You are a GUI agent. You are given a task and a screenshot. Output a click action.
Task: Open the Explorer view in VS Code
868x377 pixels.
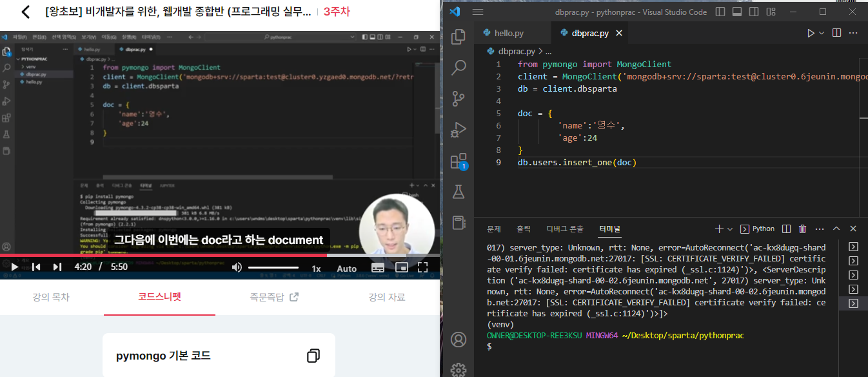pyautogui.click(x=459, y=37)
